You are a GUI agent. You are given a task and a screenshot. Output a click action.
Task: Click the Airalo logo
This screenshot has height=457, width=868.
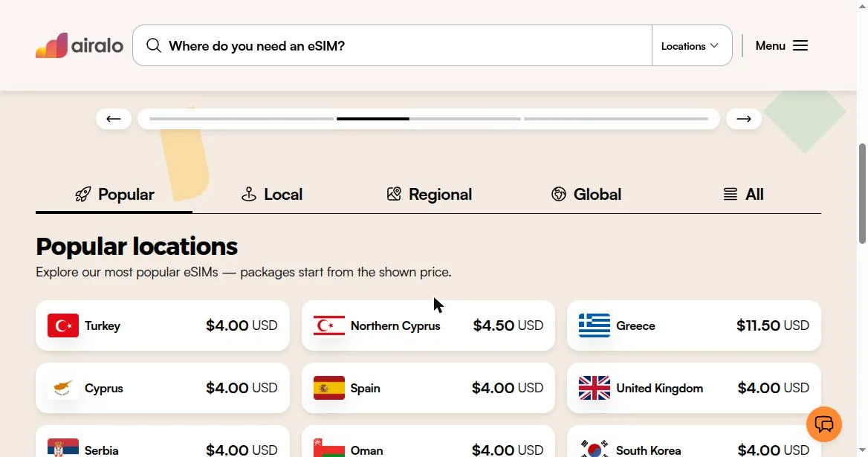coord(80,45)
